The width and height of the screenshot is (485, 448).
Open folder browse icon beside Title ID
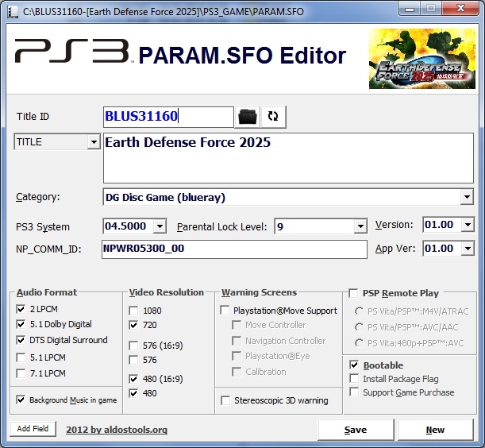247,117
